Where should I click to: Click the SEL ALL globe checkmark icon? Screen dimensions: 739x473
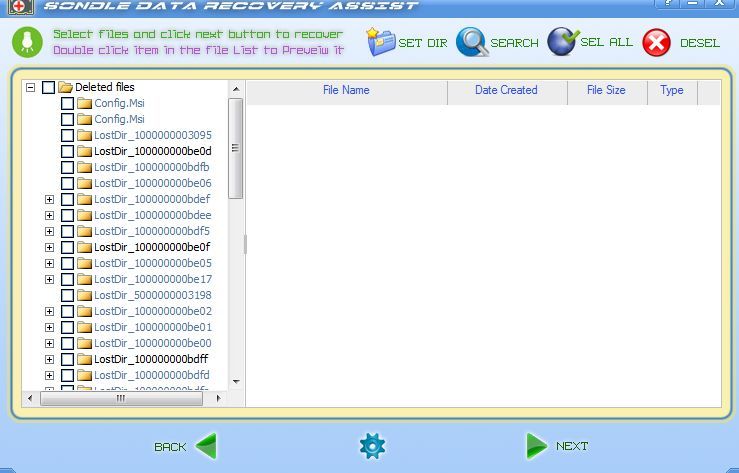(563, 41)
